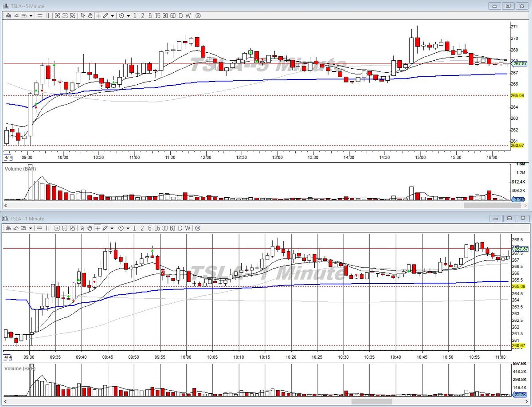
Task: Switch bottom chart to D daily interval
Action: (x=180, y=228)
